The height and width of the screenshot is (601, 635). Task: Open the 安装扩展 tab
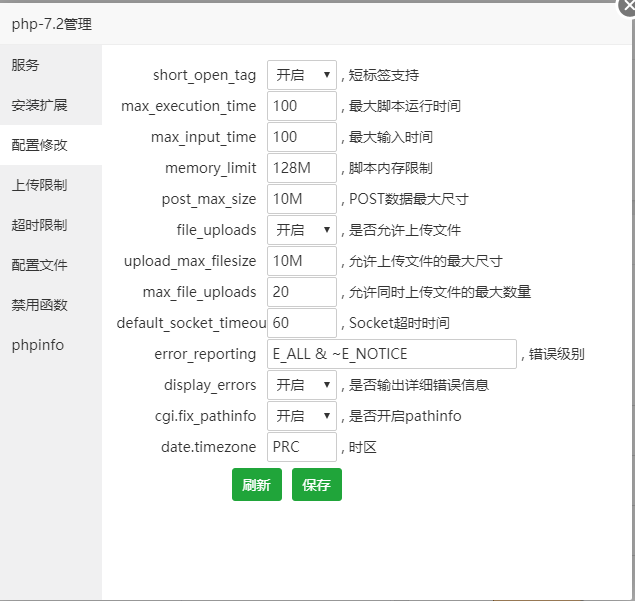tap(51, 105)
